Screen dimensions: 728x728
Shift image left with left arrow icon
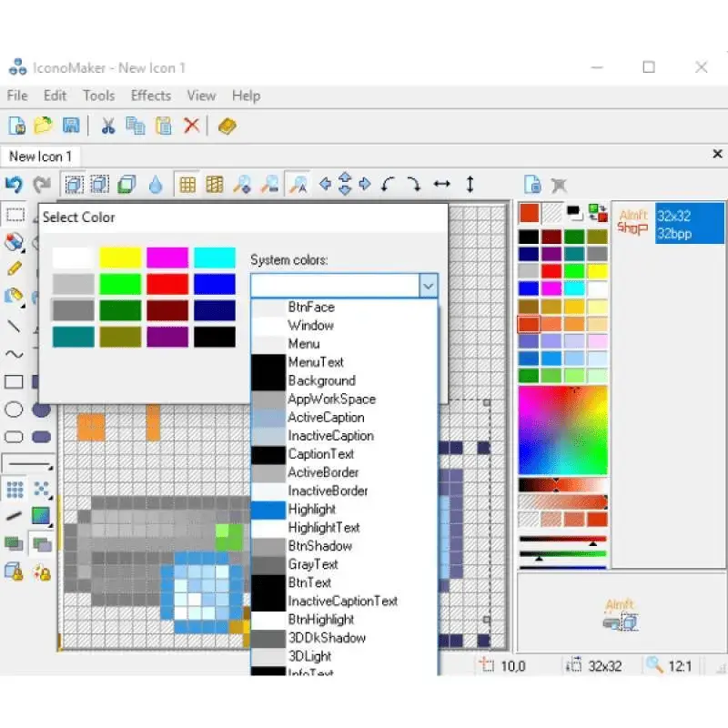pyautogui.click(x=326, y=185)
